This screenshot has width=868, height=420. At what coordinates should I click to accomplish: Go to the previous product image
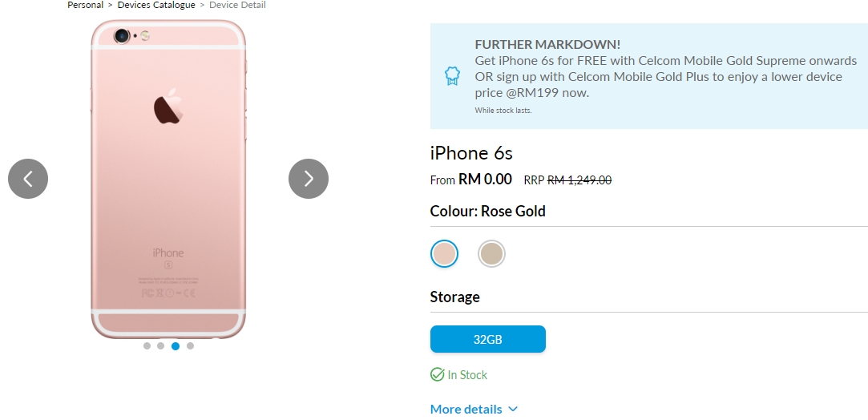(28, 179)
